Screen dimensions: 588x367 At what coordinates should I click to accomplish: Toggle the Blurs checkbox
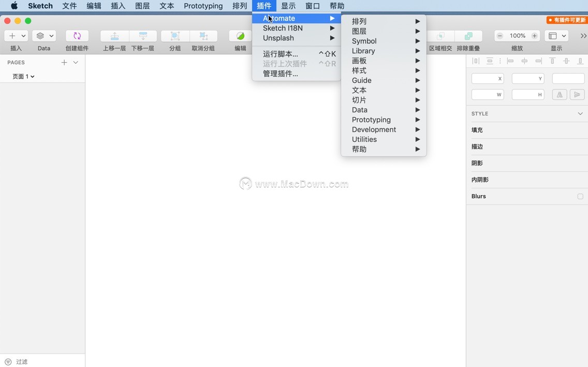[580, 196]
